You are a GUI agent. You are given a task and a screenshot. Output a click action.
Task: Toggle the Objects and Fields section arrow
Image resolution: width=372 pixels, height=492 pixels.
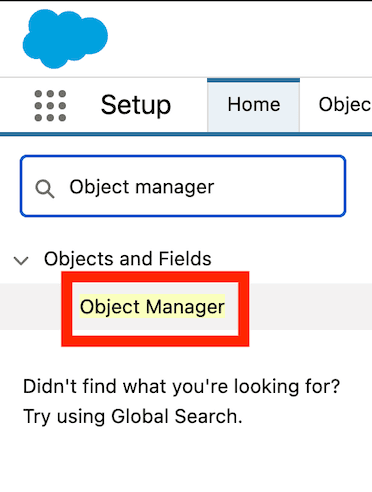[x=21, y=260]
